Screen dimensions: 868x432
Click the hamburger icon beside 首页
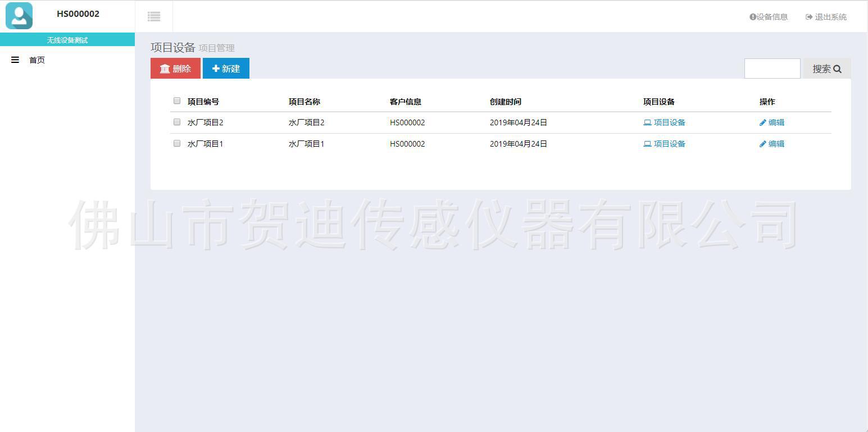click(x=15, y=60)
